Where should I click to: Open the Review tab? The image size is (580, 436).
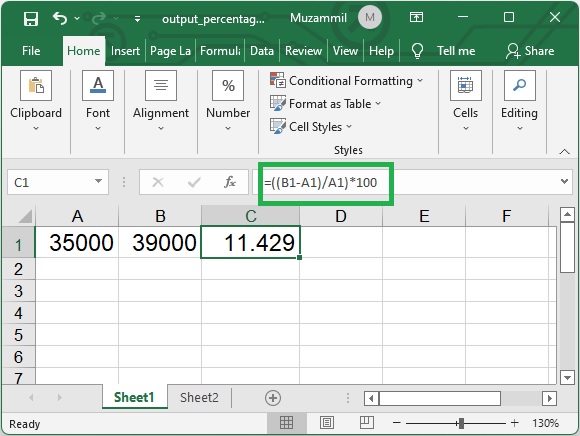point(303,51)
